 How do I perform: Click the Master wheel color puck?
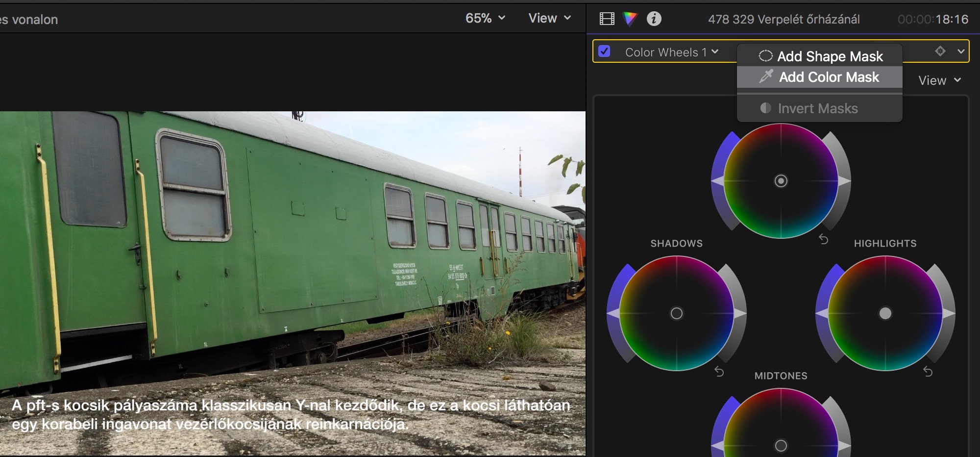tap(781, 181)
